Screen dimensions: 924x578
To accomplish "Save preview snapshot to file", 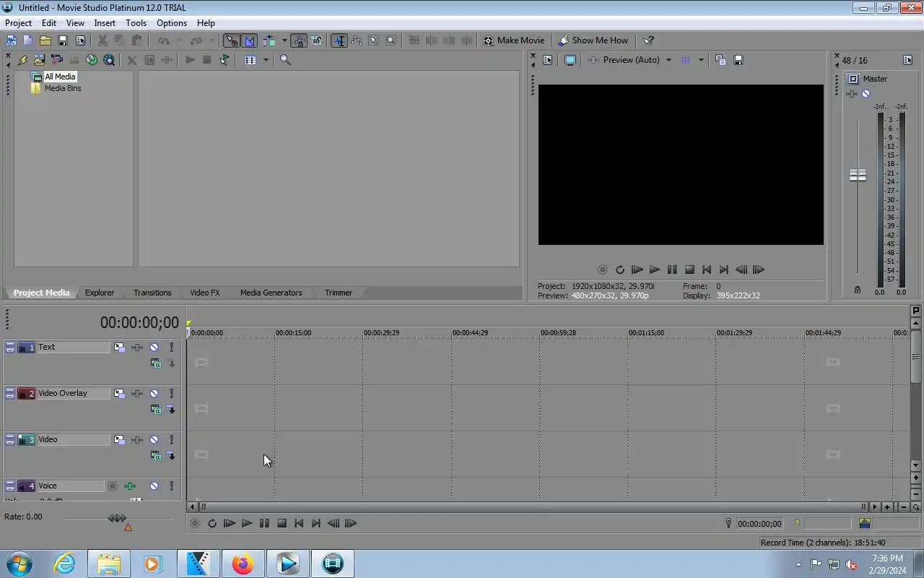I will pyautogui.click(x=738, y=60).
